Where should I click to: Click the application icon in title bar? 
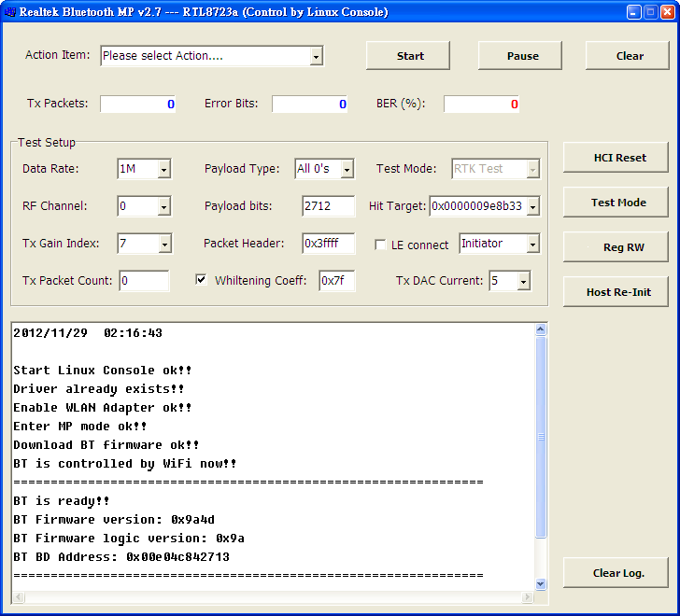(x=9, y=12)
